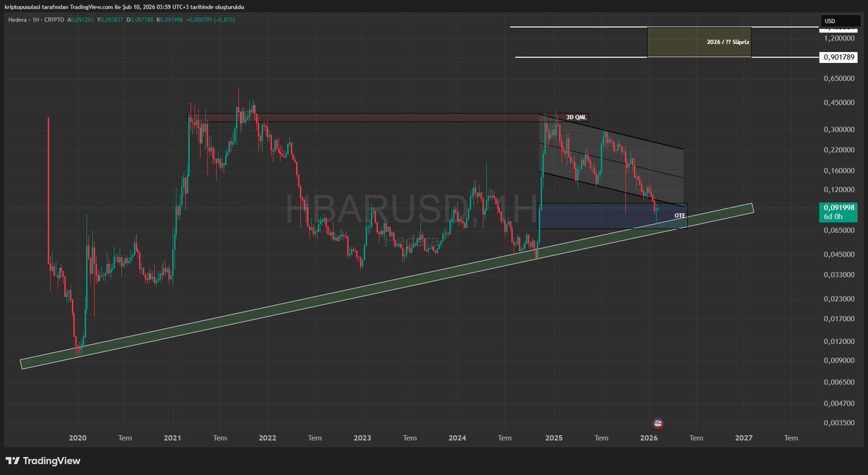Click the 1,200000 price axis value
This screenshot has height=475, width=868.
point(839,38)
